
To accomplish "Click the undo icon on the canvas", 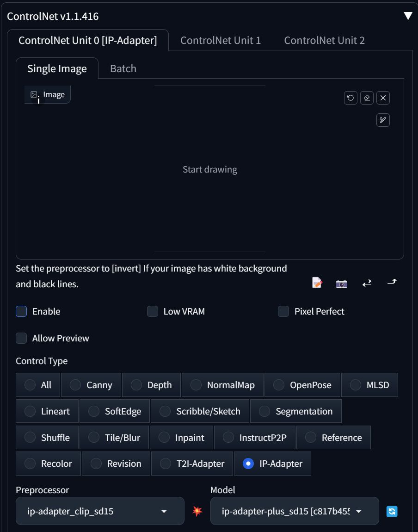I will pyautogui.click(x=350, y=98).
